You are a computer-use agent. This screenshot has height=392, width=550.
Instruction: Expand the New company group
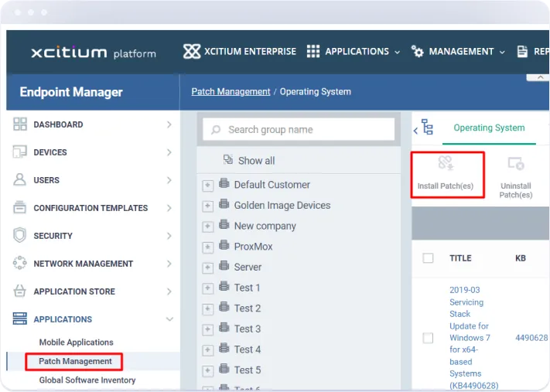point(207,227)
